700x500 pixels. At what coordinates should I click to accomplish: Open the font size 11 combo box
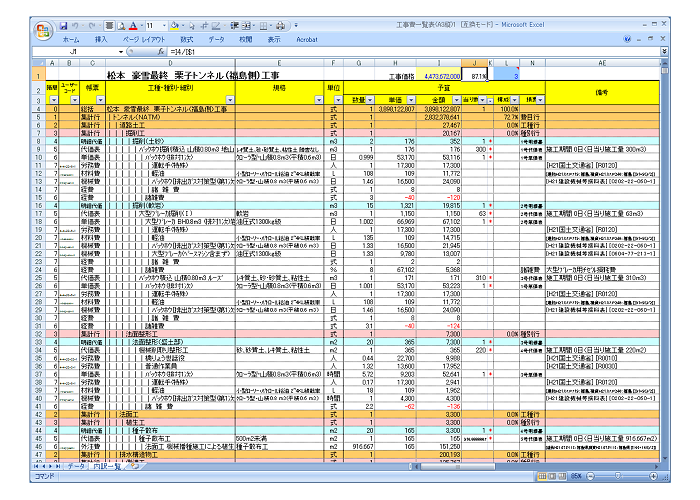[155, 26]
